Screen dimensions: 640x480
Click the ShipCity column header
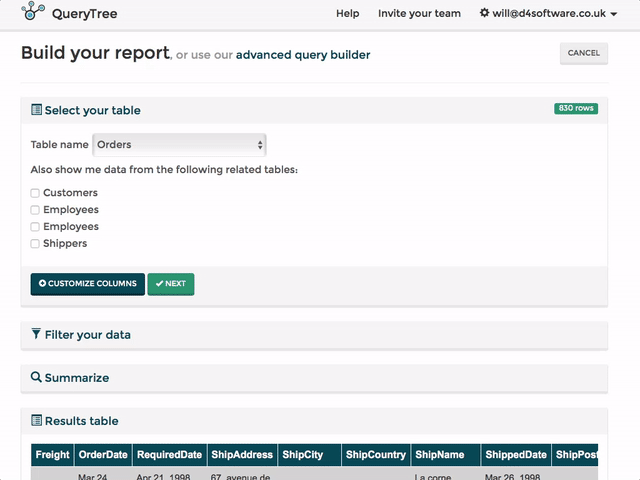point(309,455)
